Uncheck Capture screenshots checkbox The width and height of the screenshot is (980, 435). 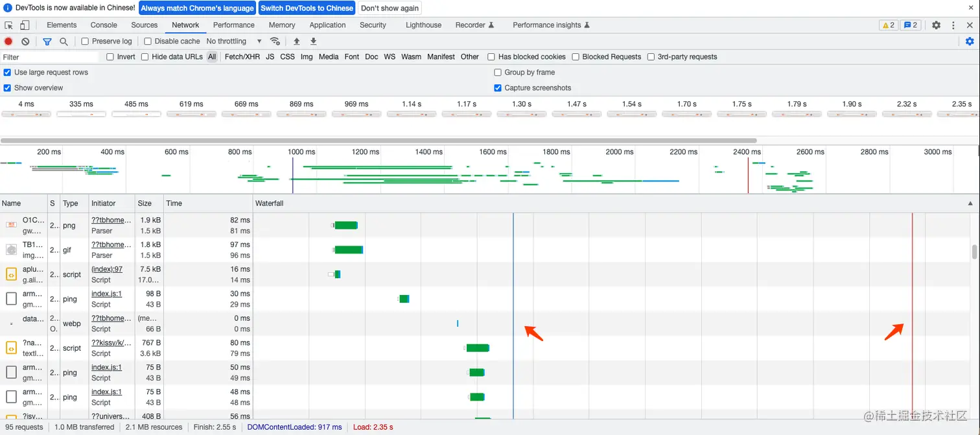coord(498,88)
